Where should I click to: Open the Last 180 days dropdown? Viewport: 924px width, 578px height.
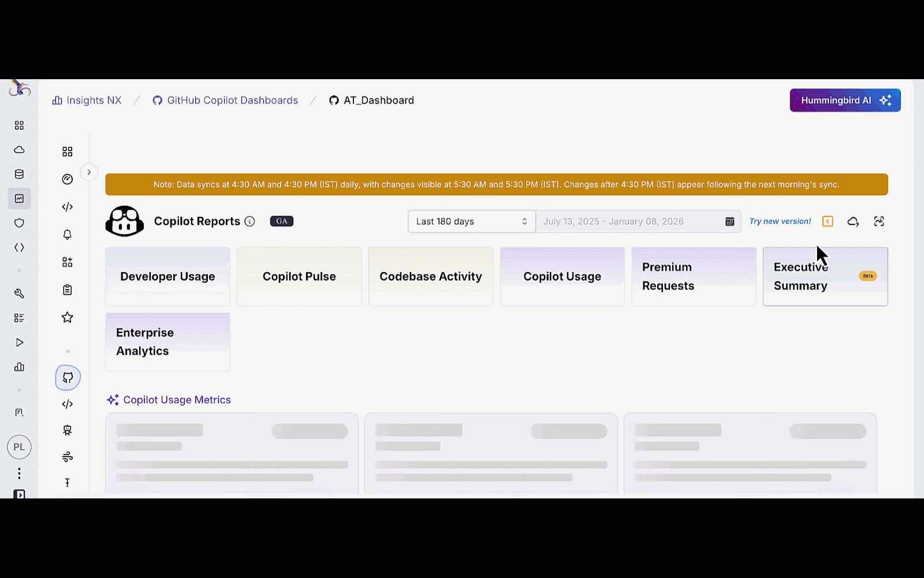click(x=471, y=221)
